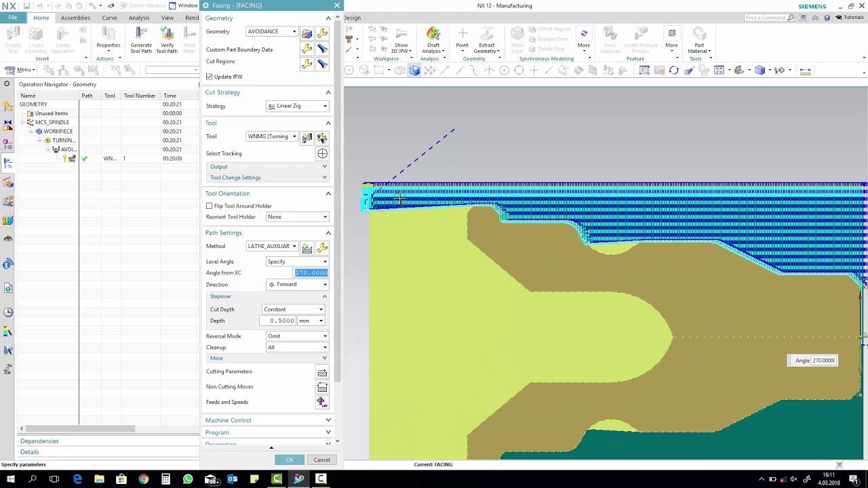Toggle the Update IPW checkbox
This screenshot has height=488, width=868.
pyautogui.click(x=210, y=77)
